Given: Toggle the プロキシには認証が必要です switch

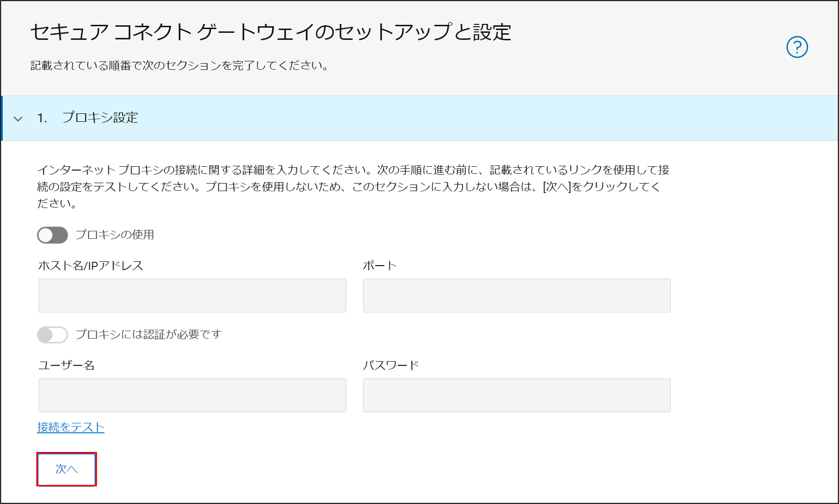Looking at the screenshot, I should click(53, 334).
